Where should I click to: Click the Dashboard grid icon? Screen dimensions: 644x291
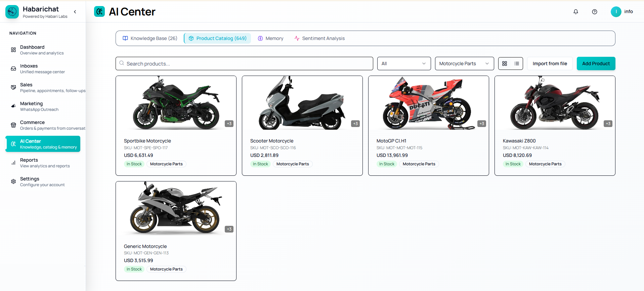13,50
